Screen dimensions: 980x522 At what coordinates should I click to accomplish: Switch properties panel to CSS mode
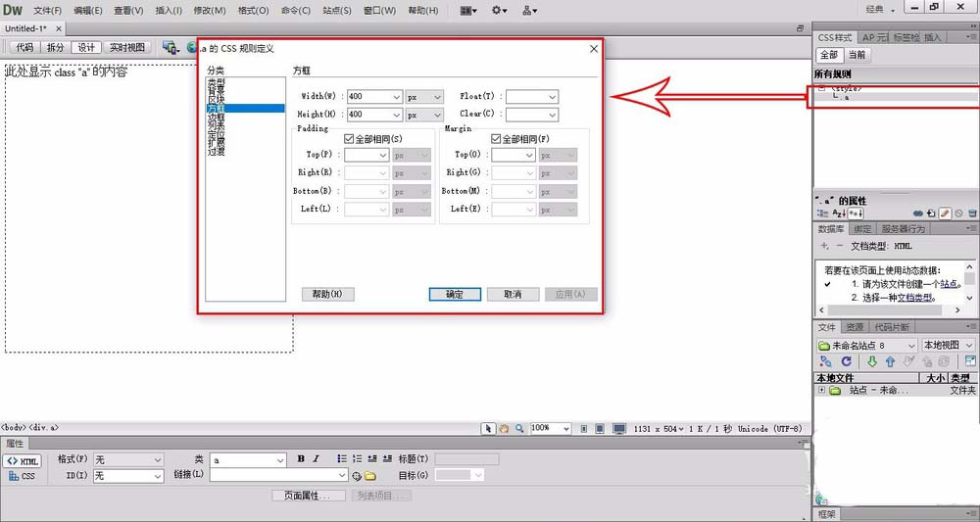click(23, 476)
